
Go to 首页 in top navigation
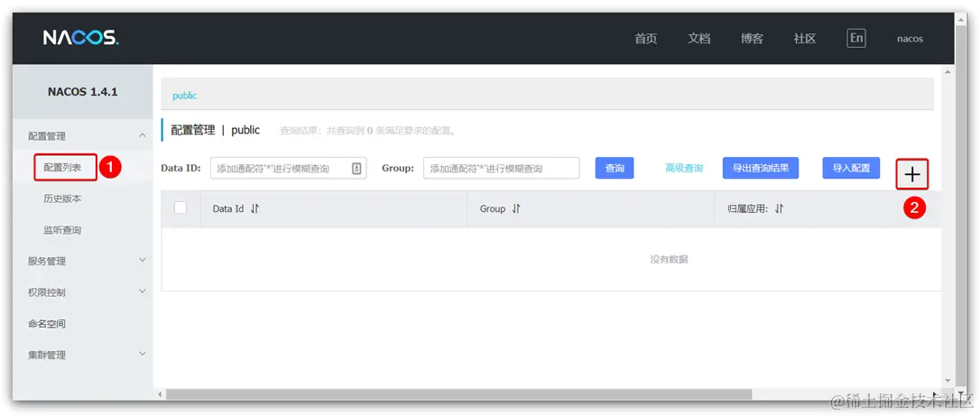(645, 39)
